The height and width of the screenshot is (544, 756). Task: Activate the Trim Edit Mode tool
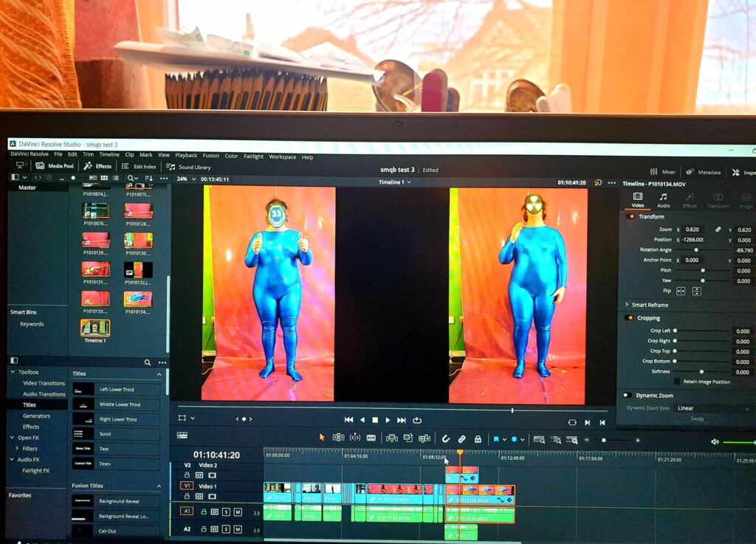pyautogui.click(x=338, y=438)
